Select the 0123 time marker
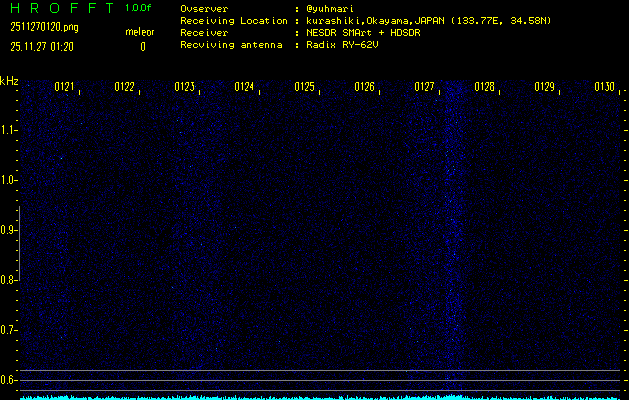629x400 pixels. click(x=185, y=88)
